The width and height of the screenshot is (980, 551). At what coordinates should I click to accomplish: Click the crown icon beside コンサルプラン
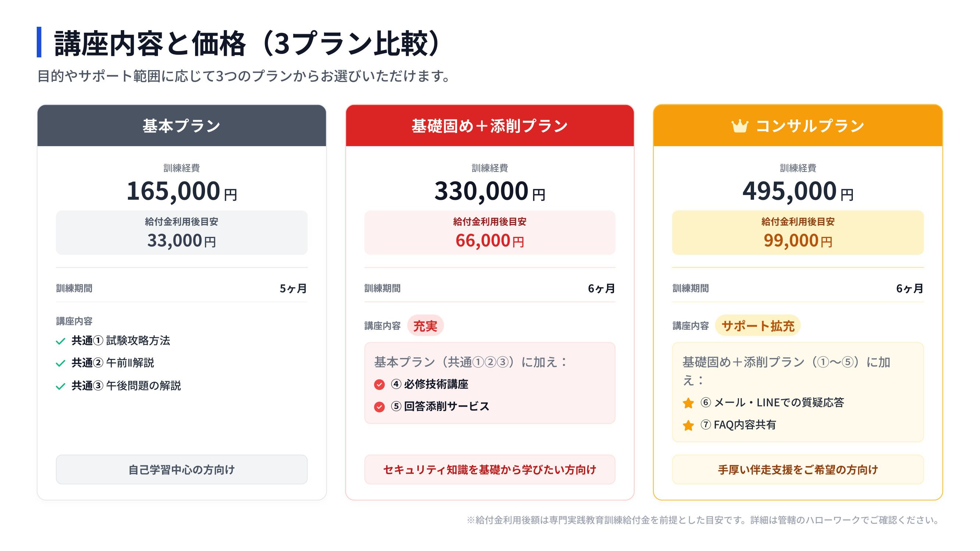tap(740, 126)
